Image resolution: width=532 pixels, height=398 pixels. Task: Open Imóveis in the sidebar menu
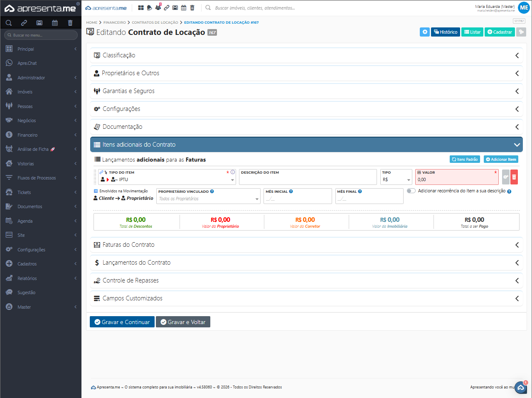25,92
